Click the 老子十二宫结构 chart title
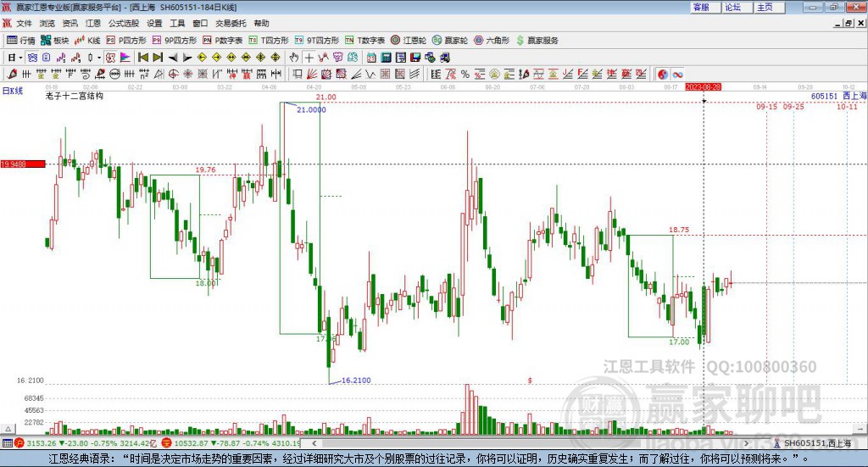 tap(75, 96)
